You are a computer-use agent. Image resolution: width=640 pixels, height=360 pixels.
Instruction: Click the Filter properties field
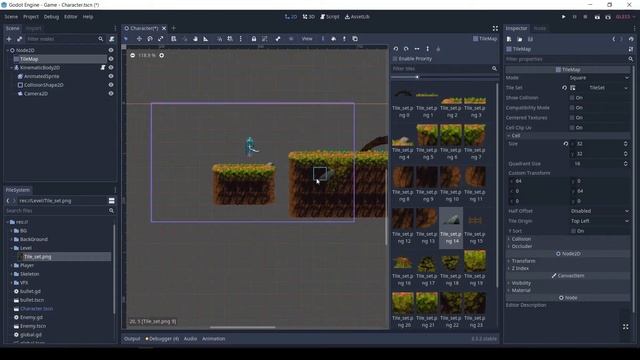pos(569,59)
